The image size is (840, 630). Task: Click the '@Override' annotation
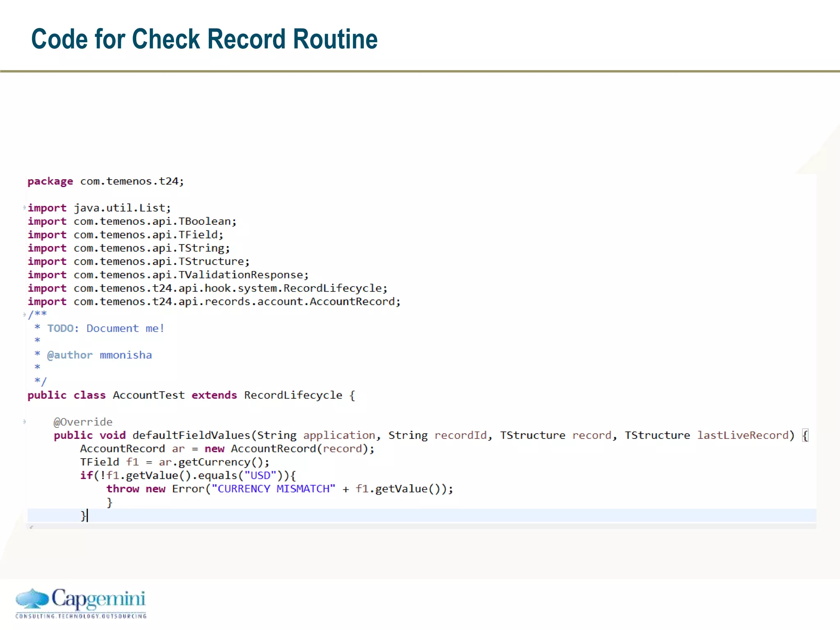(83, 422)
